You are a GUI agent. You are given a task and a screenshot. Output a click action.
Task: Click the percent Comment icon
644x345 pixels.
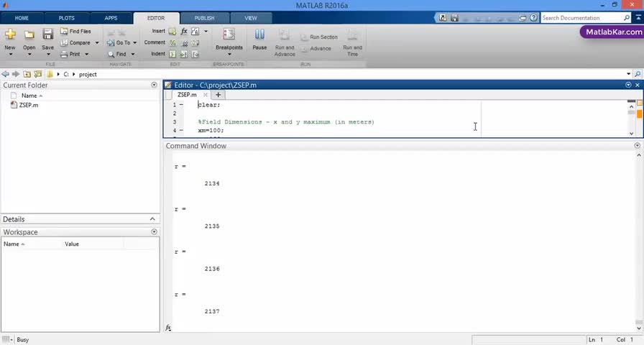click(x=172, y=42)
